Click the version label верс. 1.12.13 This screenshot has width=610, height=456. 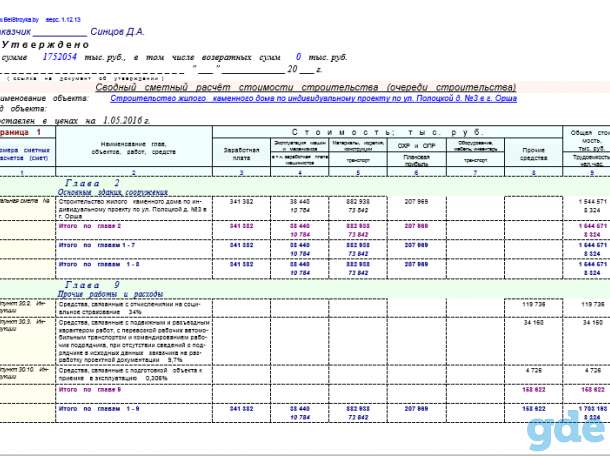pos(63,19)
